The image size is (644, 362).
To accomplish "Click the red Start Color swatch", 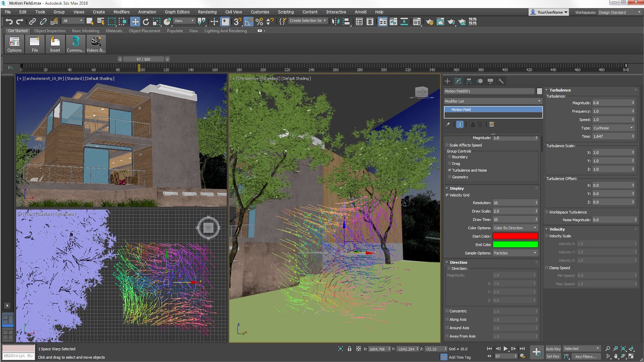I will coord(515,236).
